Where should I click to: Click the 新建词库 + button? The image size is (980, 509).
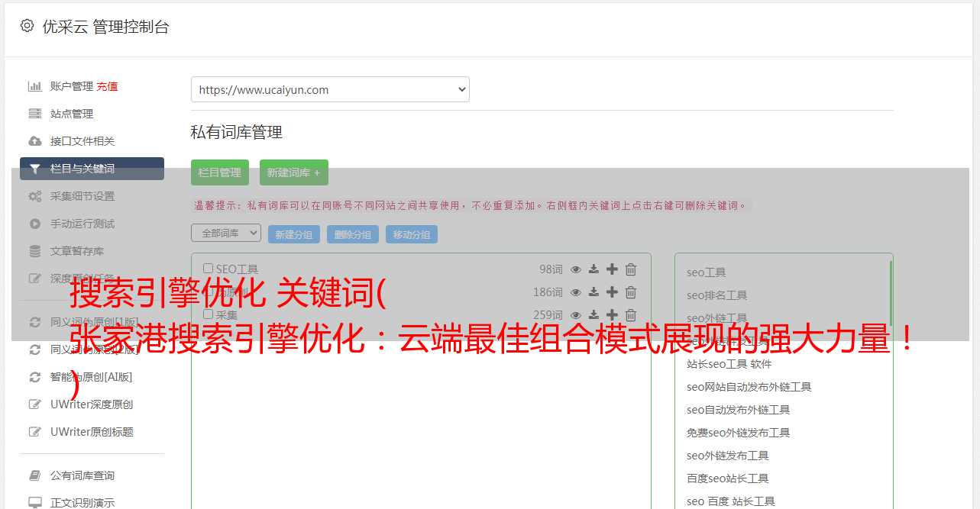click(294, 172)
